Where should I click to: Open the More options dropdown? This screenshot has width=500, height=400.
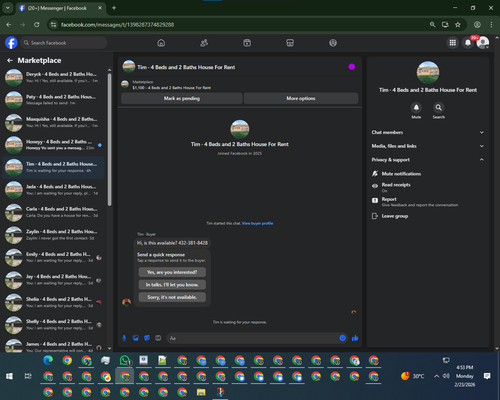coord(301,98)
